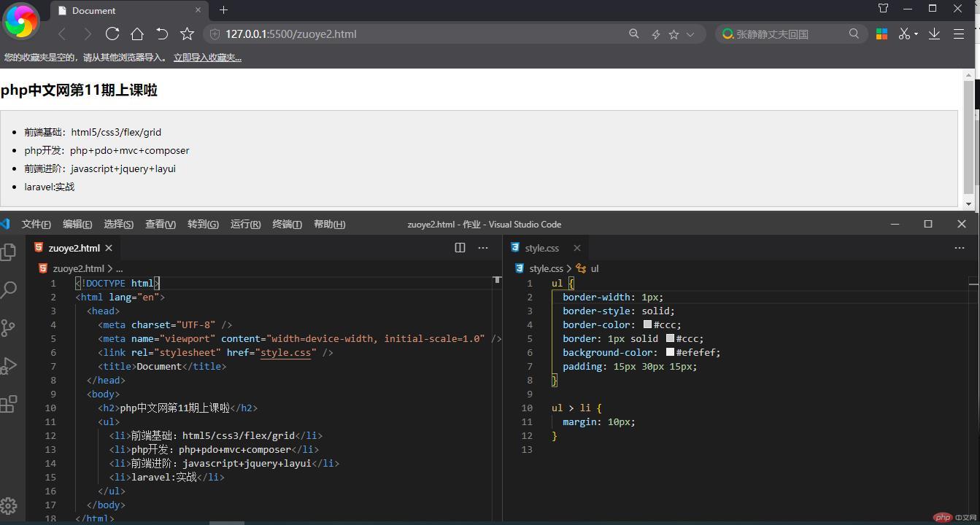This screenshot has height=525, width=980.
Task: Click the #efefef background color swatch
Action: 670,352
